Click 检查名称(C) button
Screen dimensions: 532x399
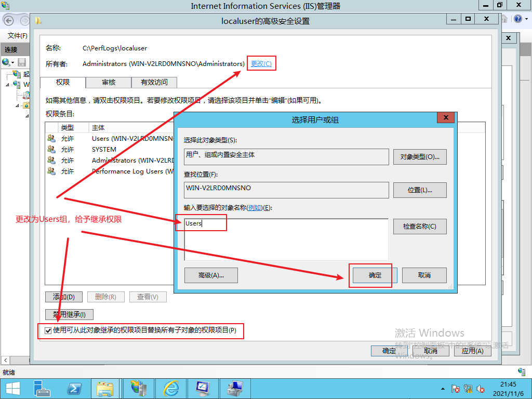[x=420, y=227]
